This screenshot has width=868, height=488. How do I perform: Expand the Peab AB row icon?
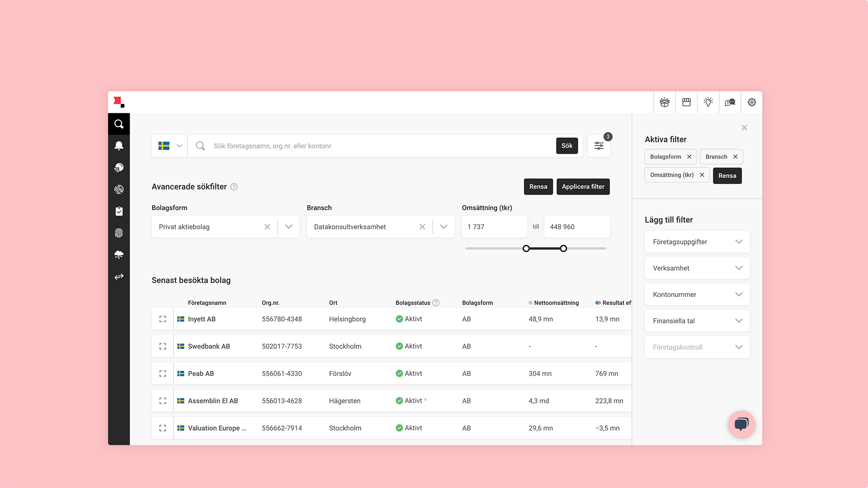[x=163, y=374]
